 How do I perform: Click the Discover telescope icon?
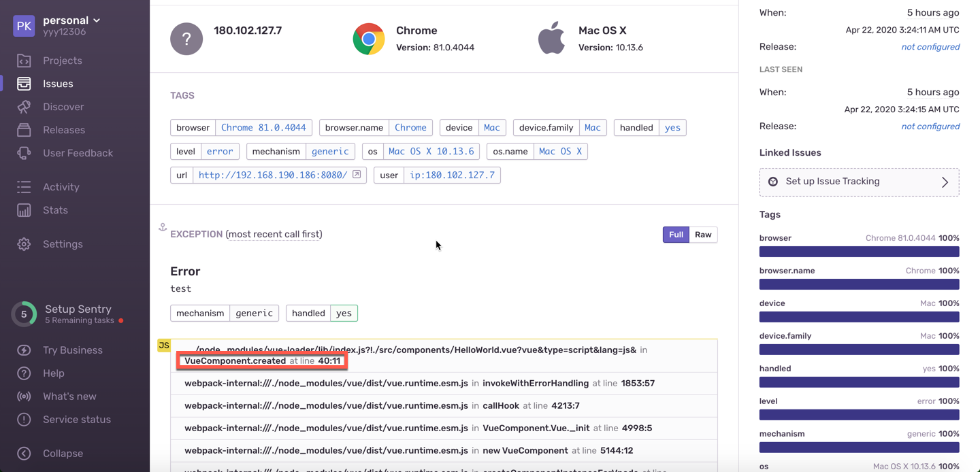[24, 107]
